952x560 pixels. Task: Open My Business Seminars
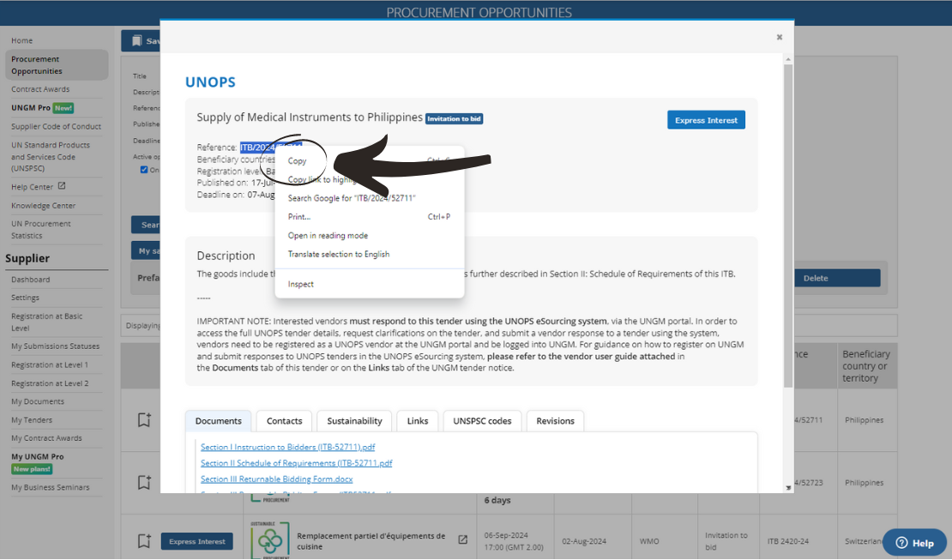pyautogui.click(x=51, y=488)
